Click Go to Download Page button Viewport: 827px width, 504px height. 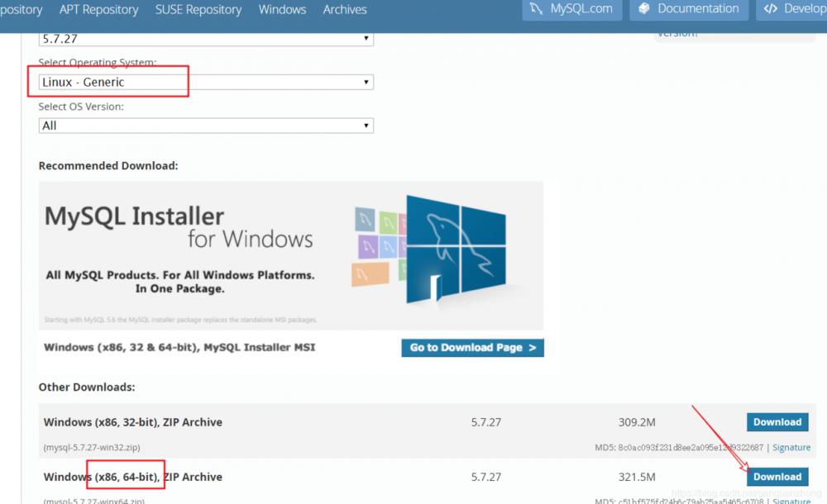(472, 347)
